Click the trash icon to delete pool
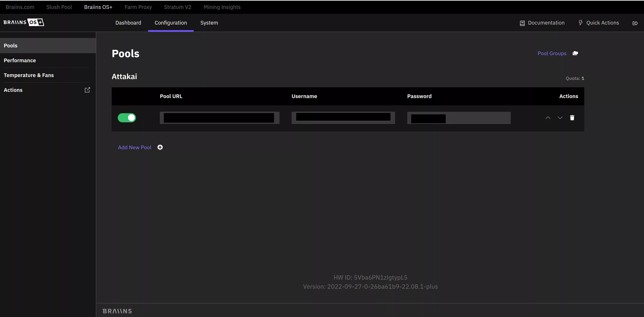Viewport: 644px width, 317px height. 572,118
